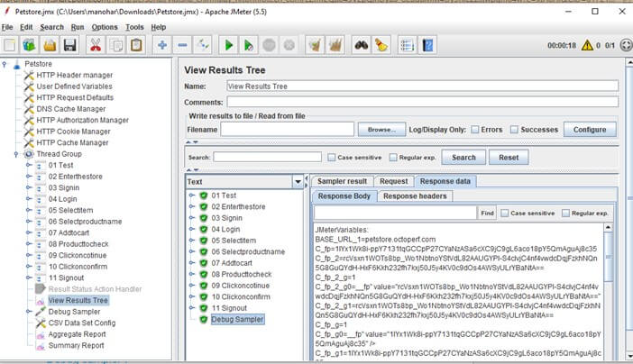Select Aggregate Report in test plan
This screenshot has height=364, width=633.
pyautogui.click(x=77, y=334)
